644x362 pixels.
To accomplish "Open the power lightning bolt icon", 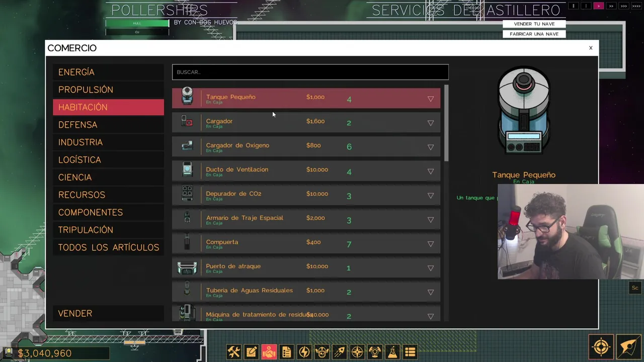I will pyautogui.click(x=304, y=352).
